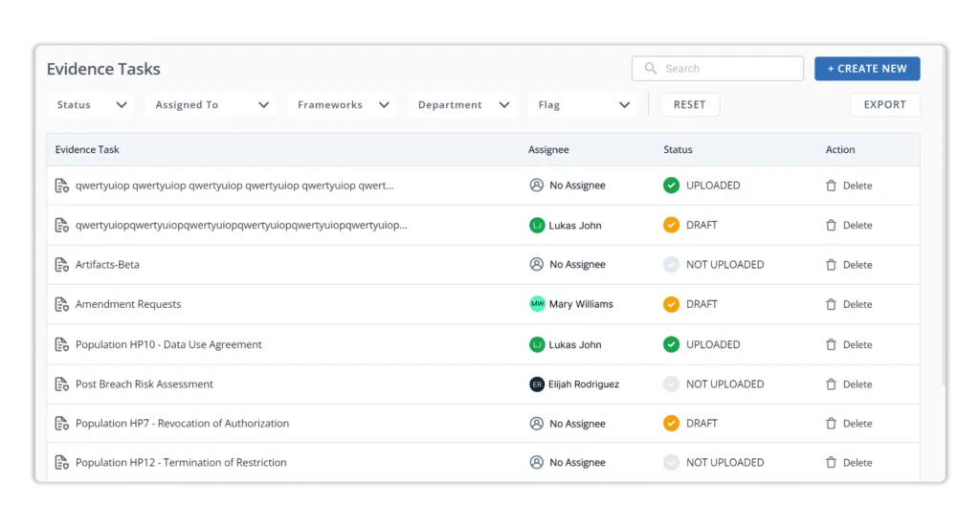Click the document icon beside Amendment Requests

pos(62,304)
